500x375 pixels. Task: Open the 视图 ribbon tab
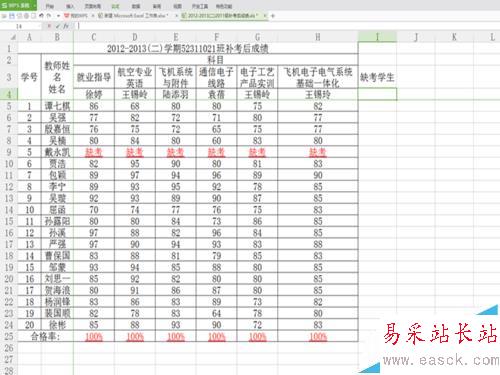[177, 6]
